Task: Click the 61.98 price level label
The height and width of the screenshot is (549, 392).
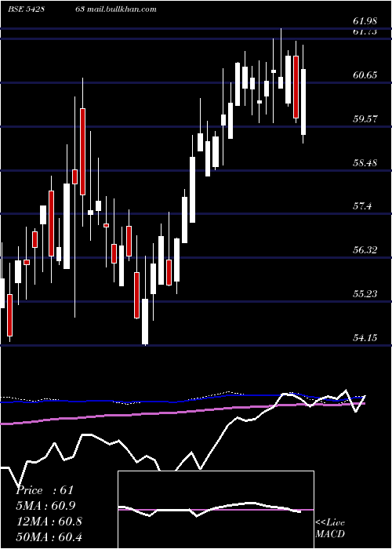Action: [x=365, y=21]
